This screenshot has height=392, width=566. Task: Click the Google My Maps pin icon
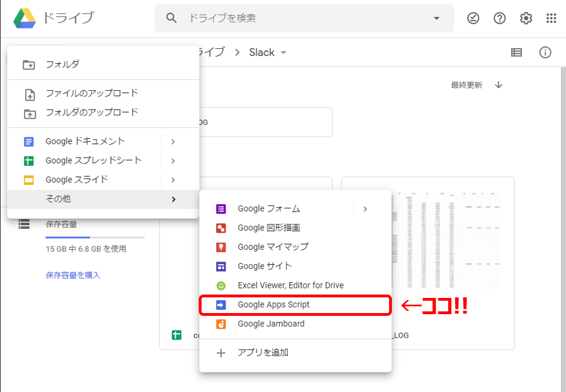[x=221, y=247]
